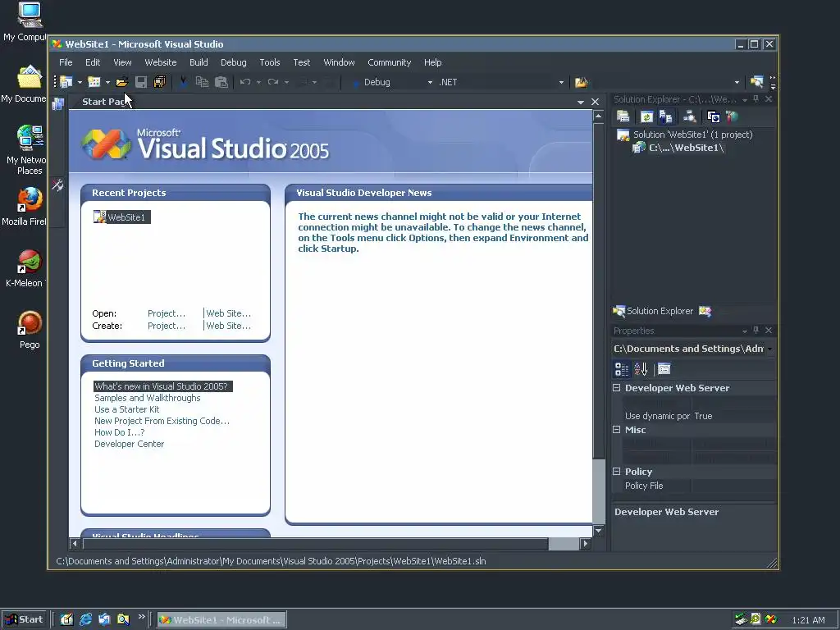Open the .NET platform combo box
This screenshot has width=840, height=630.
(x=501, y=82)
